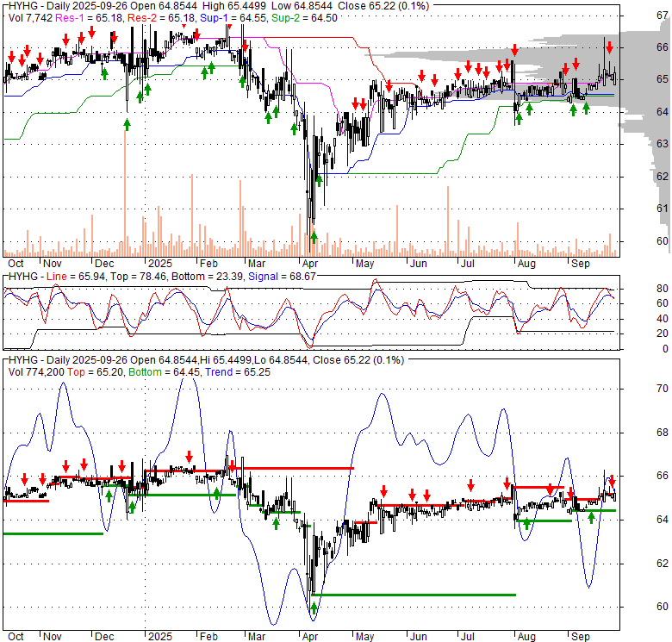The width and height of the screenshot is (672, 642).
Task: Click the Res-1 = 65.18 label
Action: pos(90,18)
